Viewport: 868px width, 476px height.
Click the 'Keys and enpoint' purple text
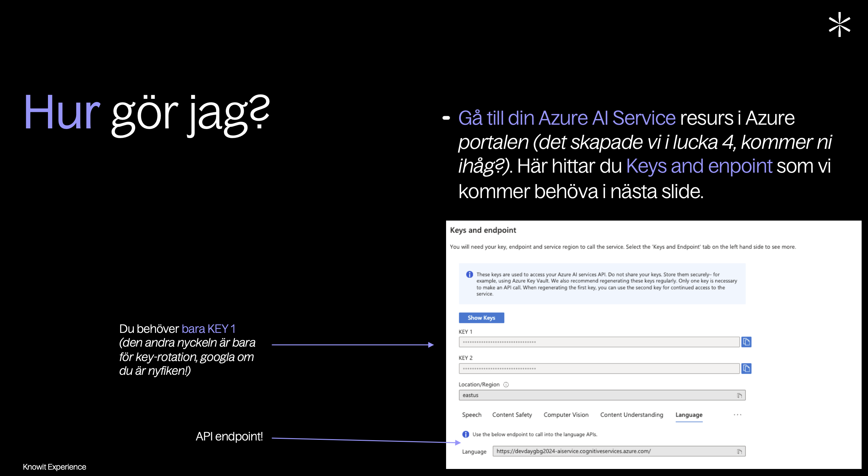coord(699,166)
